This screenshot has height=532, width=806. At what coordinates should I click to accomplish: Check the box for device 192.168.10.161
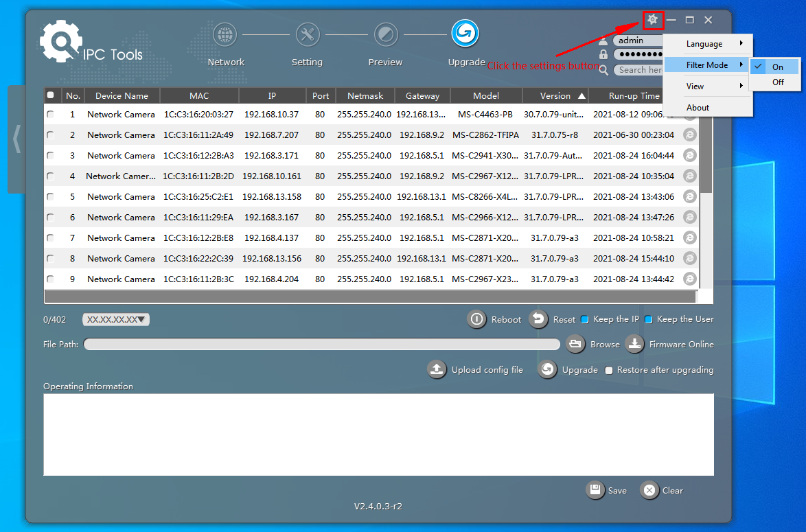(x=50, y=176)
